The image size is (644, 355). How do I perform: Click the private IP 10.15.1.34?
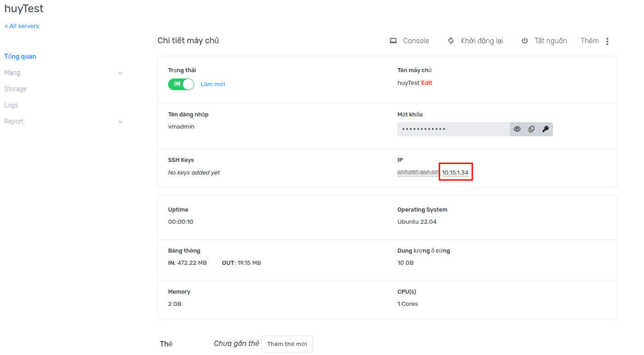(x=455, y=173)
